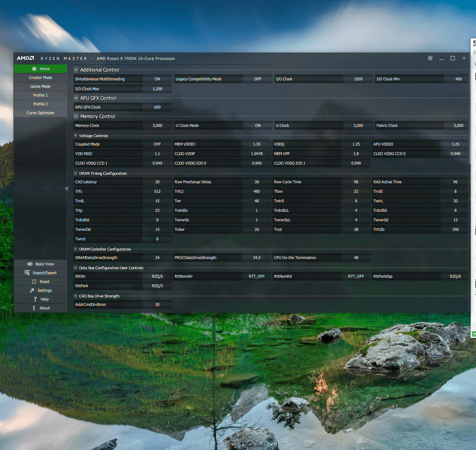Image resolution: width=476 pixels, height=450 pixels.
Task: Go to the Home tab
Action: (x=40, y=69)
